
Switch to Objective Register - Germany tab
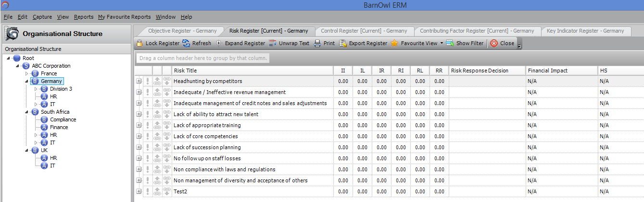[182, 31]
